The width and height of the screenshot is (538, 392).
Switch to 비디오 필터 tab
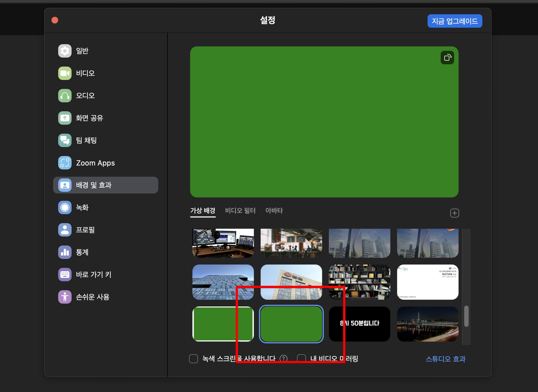[240, 211]
